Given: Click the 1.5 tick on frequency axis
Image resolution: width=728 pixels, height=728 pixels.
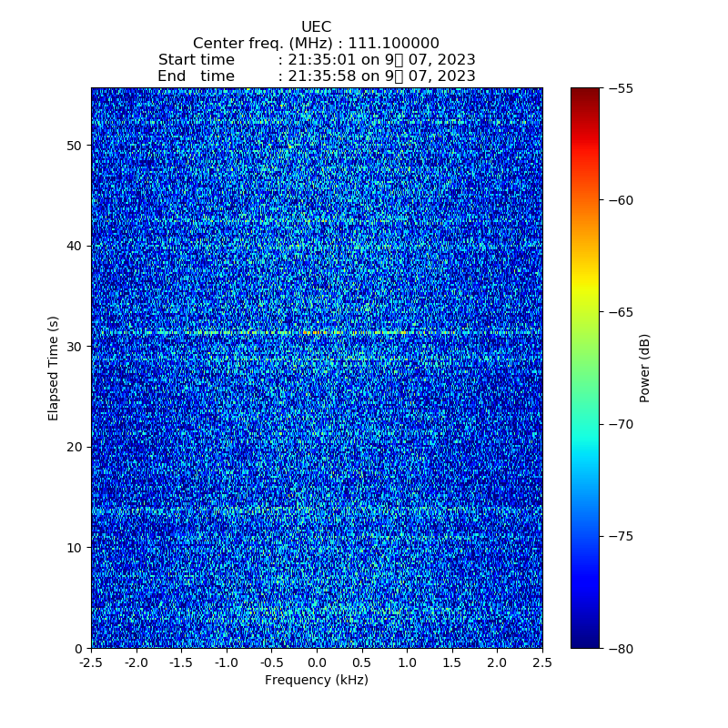Looking at the screenshot, I should coord(452,663).
